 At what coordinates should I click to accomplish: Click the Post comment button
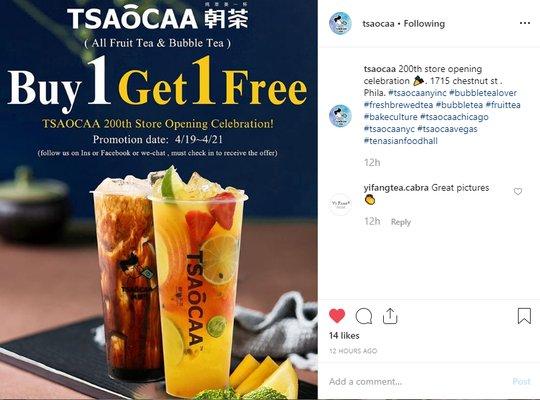(x=521, y=381)
